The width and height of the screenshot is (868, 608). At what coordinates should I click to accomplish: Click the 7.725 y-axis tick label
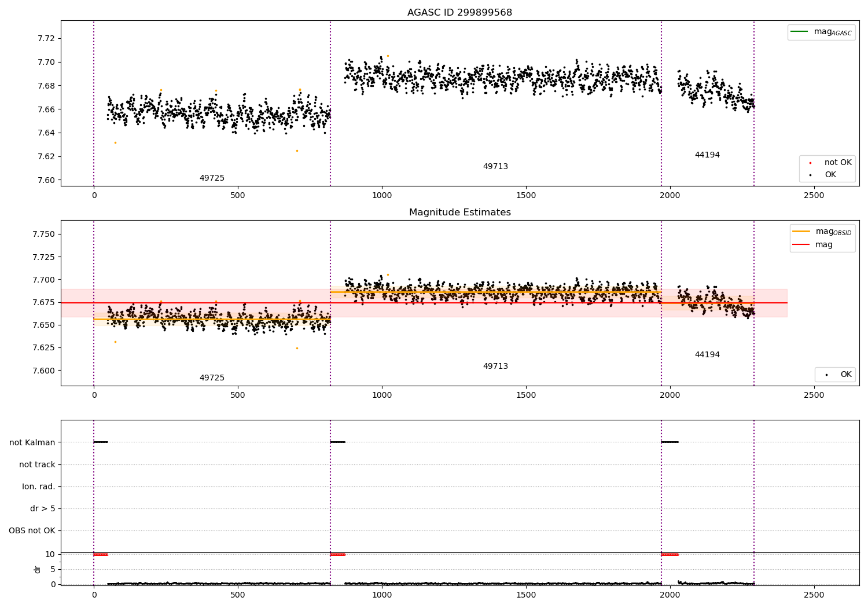(x=44, y=257)
